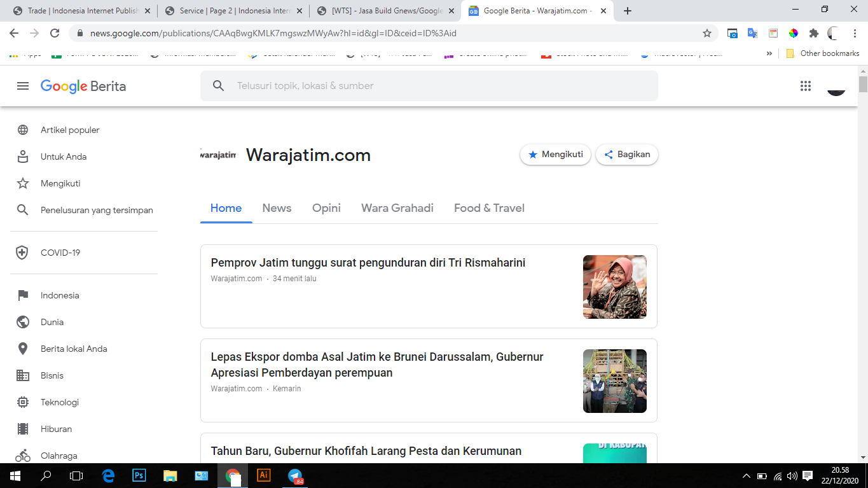The height and width of the screenshot is (488, 868).
Task: Click the Bagikan share button
Action: pyautogui.click(x=627, y=155)
